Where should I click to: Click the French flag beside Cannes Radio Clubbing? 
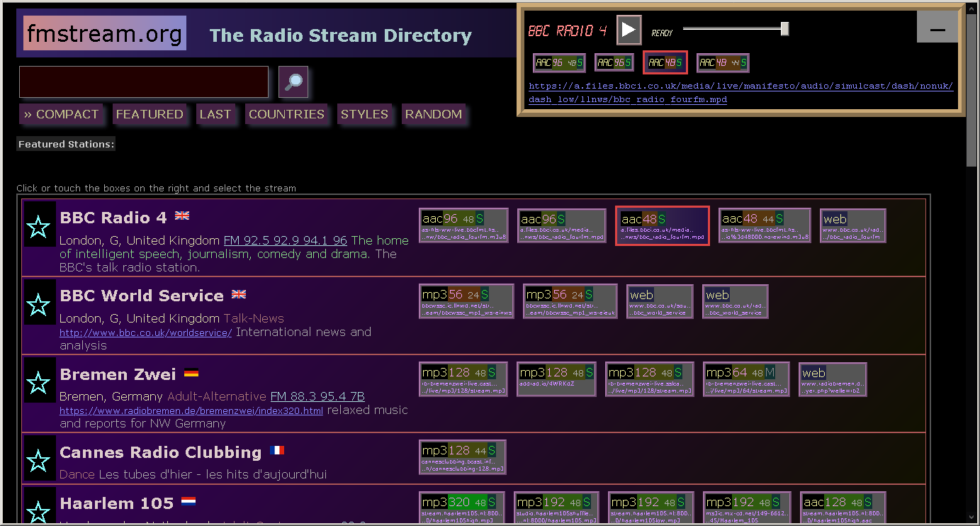[x=276, y=450]
